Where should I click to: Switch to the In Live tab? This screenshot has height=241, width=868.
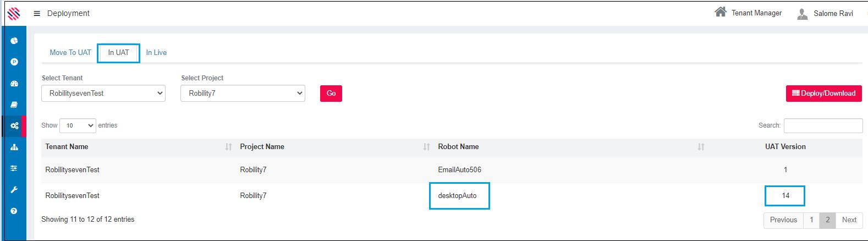point(156,53)
